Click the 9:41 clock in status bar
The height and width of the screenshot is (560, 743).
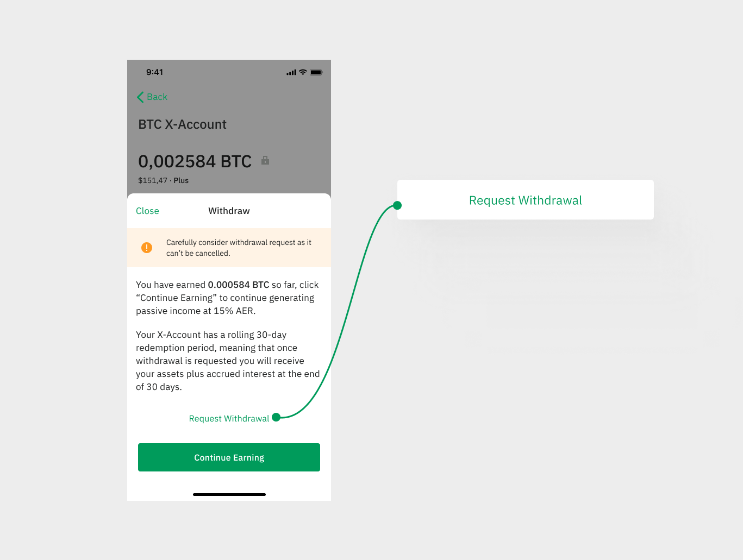(154, 72)
